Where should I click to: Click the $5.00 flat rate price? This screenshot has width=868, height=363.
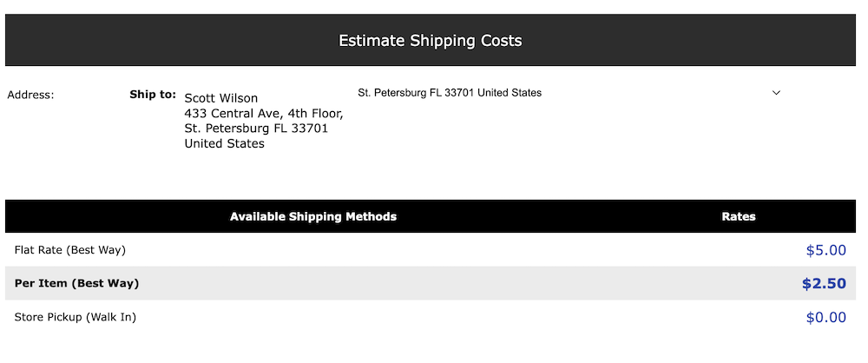pos(825,250)
